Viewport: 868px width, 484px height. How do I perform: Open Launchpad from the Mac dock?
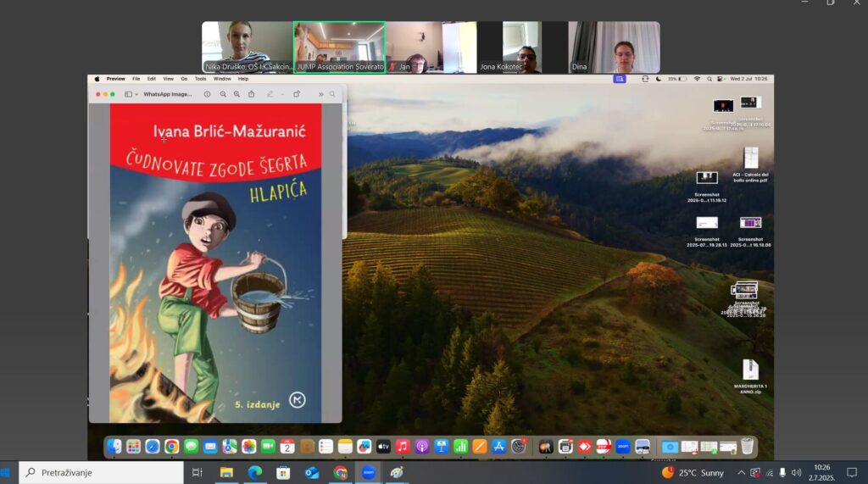(133, 447)
